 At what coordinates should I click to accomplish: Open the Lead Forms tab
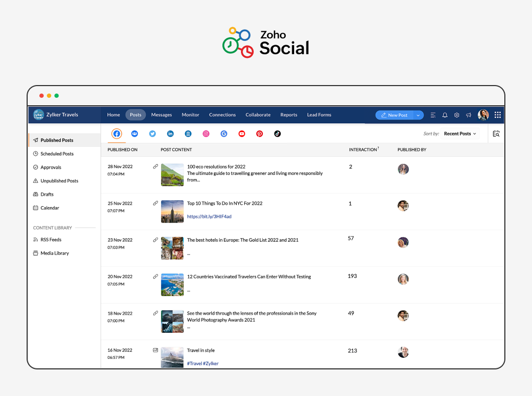point(319,115)
